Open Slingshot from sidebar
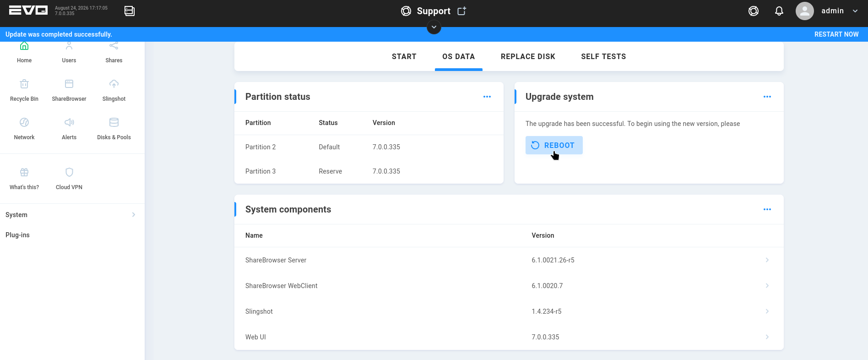The height and width of the screenshot is (360, 868). pos(114,90)
